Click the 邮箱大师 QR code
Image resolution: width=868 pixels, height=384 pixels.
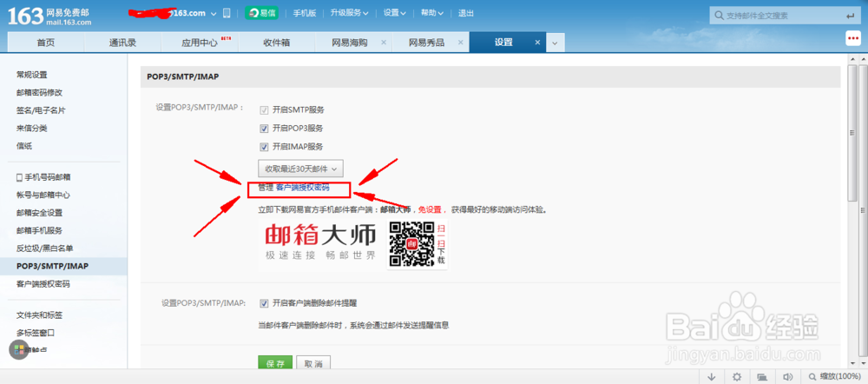(411, 244)
